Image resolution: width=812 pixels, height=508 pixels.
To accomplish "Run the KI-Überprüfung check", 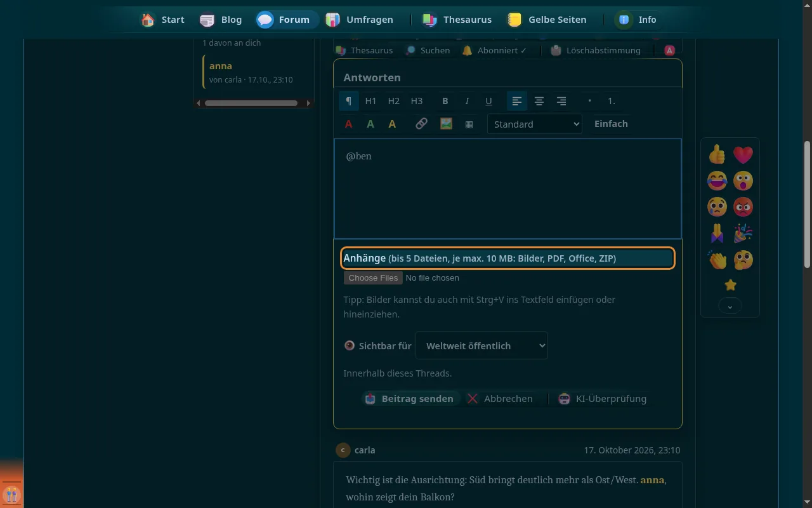I will click(x=603, y=399).
